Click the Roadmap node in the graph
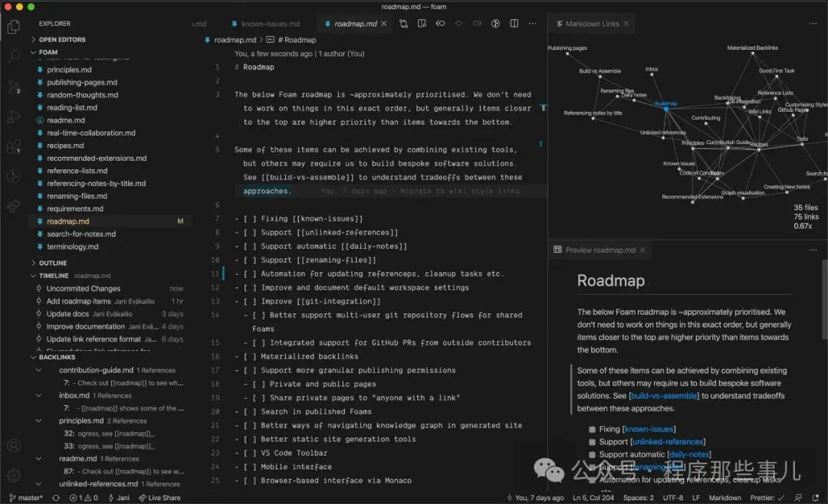This screenshot has height=504, width=828. pyautogui.click(x=666, y=110)
